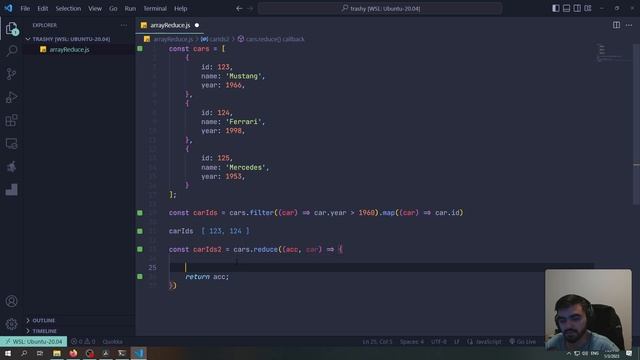The width and height of the screenshot is (640, 360).
Task: Click cars.reduce() callback breadcrumb segment
Action: 275,39
